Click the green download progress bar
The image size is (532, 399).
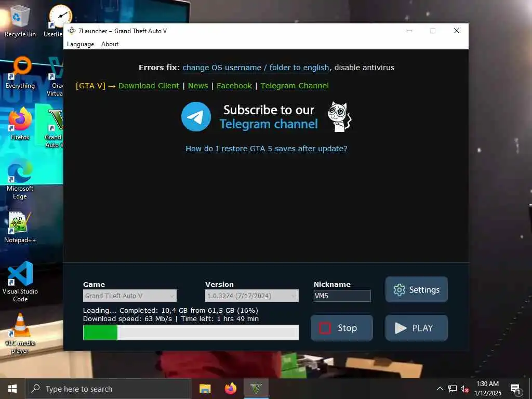(191, 332)
